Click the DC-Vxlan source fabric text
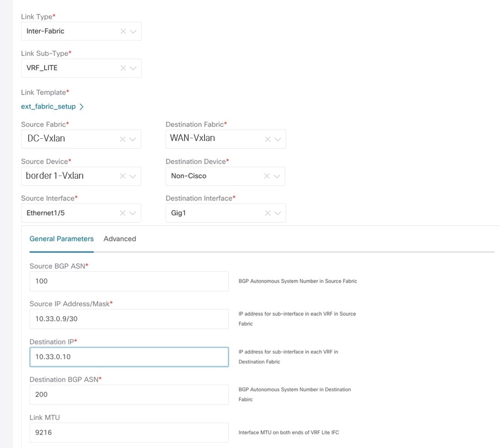This screenshot has width=500, height=448. coord(46,138)
